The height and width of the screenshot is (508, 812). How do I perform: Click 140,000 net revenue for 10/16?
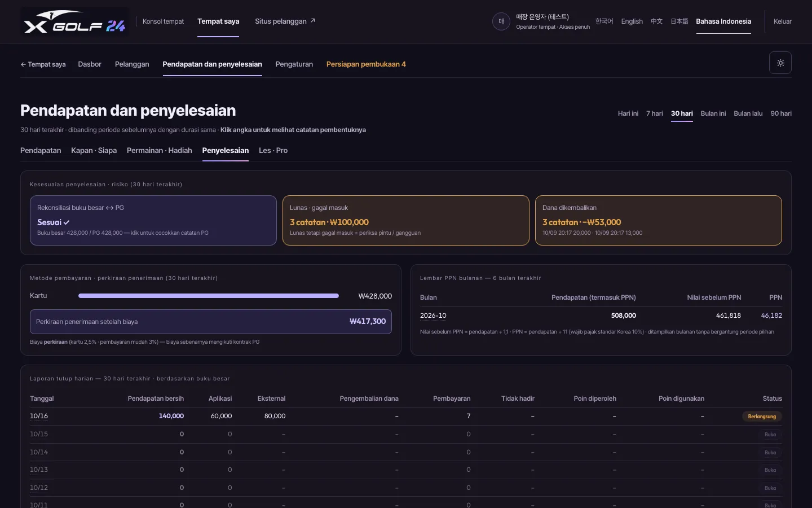pyautogui.click(x=171, y=416)
